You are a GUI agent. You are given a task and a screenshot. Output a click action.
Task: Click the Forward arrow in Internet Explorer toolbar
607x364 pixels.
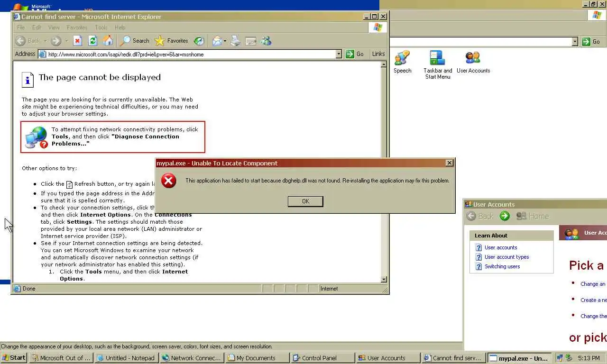(56, 41)
